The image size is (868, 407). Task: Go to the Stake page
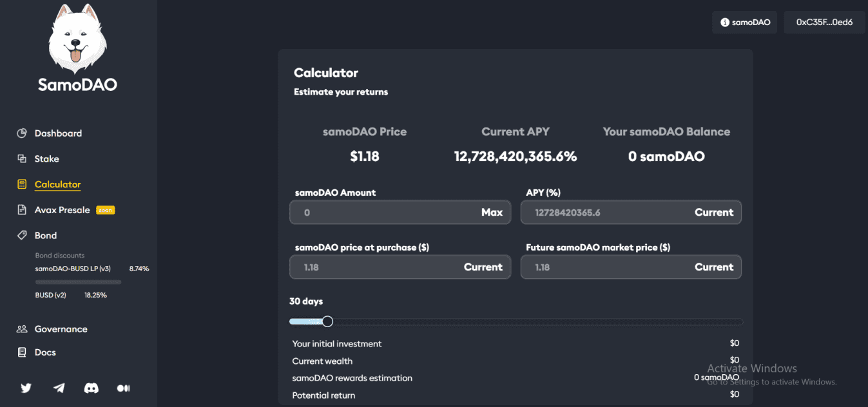pyautogui.click(x=46, y=158)
